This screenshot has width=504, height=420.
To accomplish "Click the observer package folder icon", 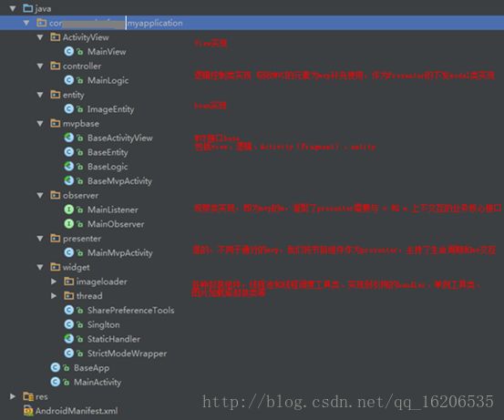I will (x=56, y=195).
